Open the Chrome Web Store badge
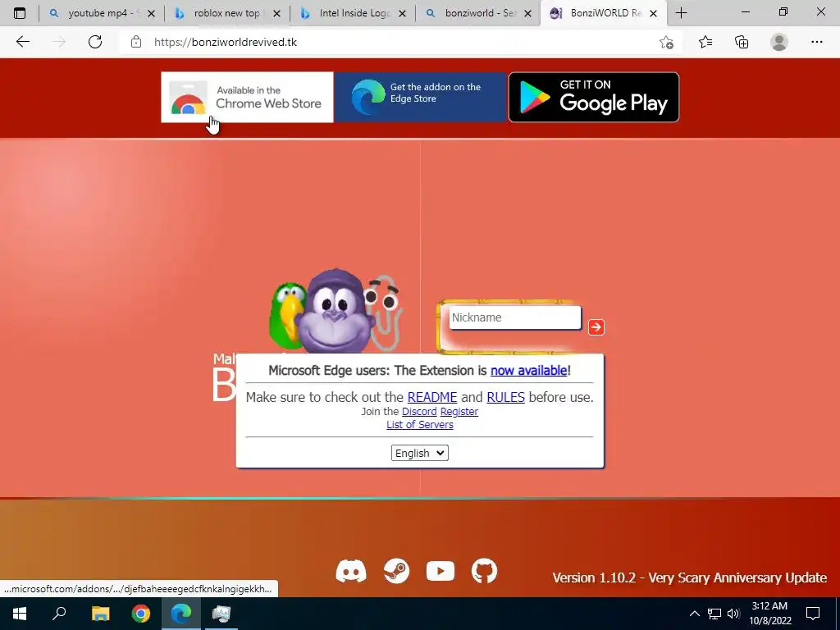 click(x=247, y=97)
